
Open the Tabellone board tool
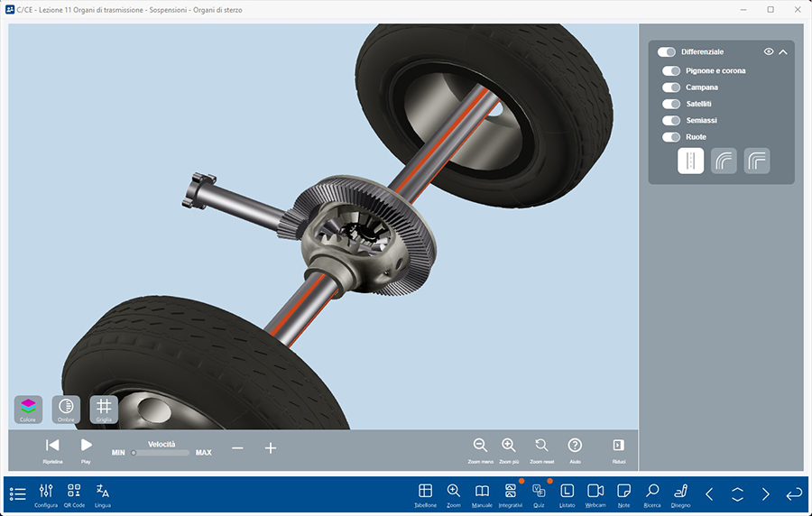click(x=426, y=492)
